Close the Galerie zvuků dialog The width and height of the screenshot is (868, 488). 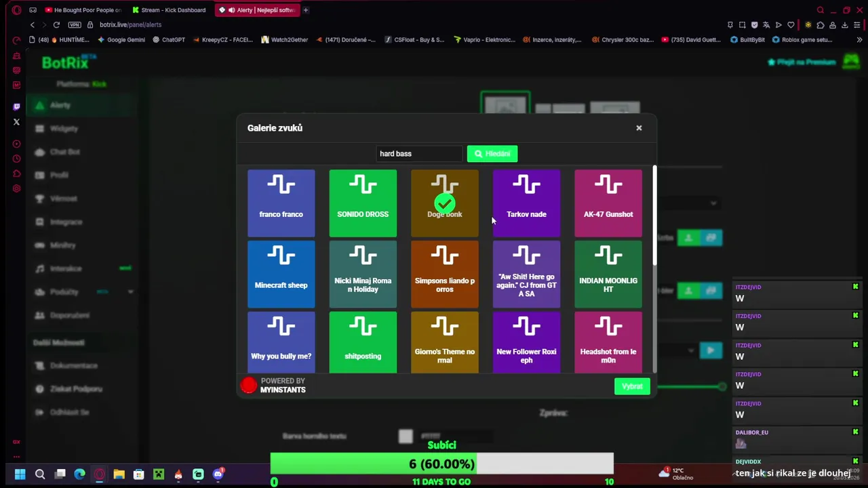tap(639, 128)
